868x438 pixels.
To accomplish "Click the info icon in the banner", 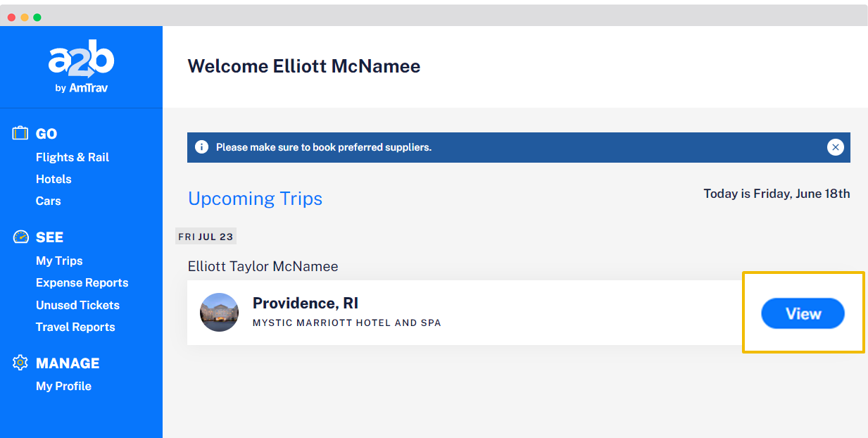I will pyautogui.click(x=201, y=147).
